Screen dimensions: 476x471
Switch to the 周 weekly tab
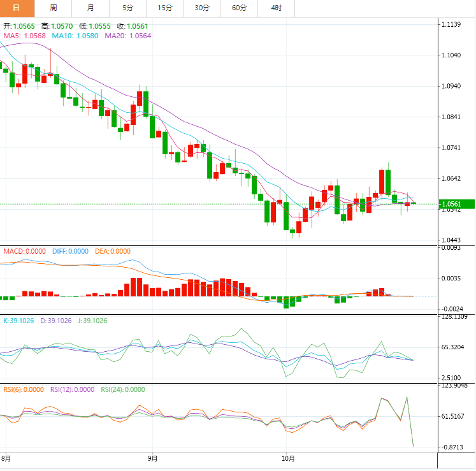coord(54,8)
